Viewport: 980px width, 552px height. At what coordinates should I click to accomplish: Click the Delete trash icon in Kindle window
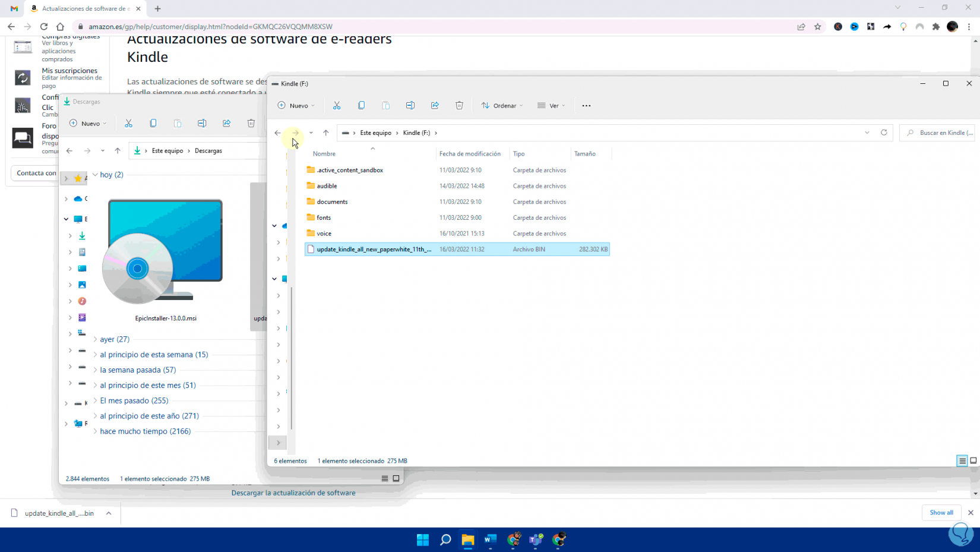click(459, 106)
